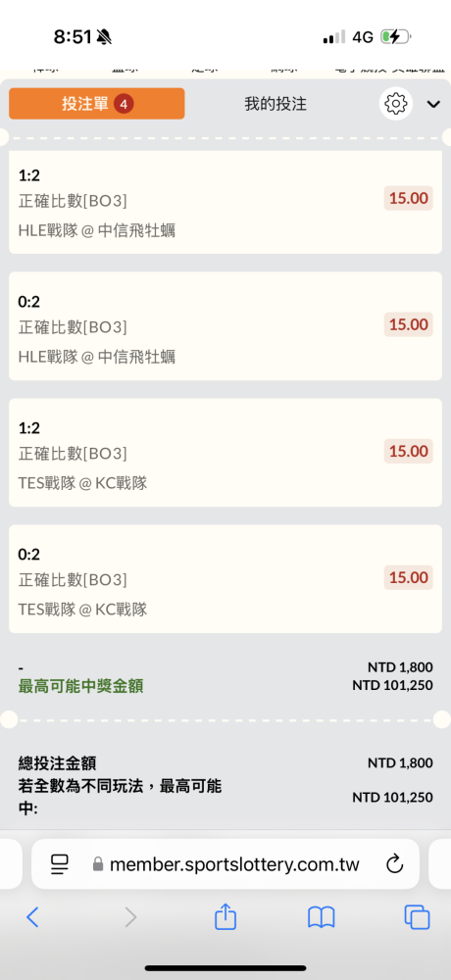Open bet slip settings gear icon

395,103
